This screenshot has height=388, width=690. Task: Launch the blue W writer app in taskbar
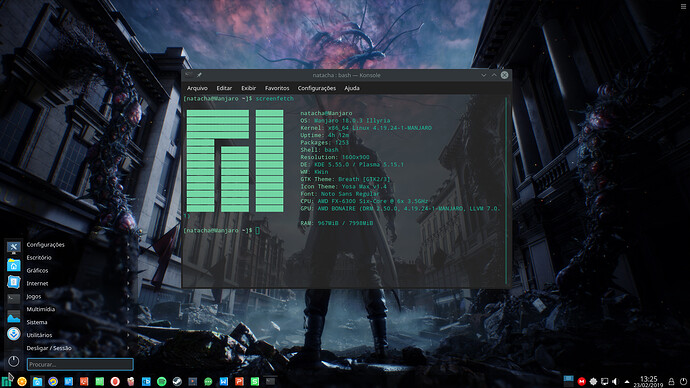(224, 381)
